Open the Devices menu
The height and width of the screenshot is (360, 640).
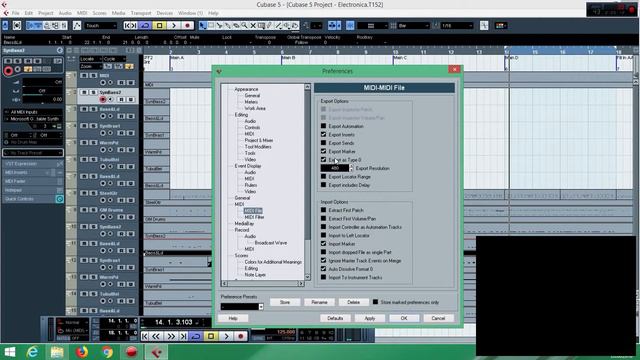point(164,13)
